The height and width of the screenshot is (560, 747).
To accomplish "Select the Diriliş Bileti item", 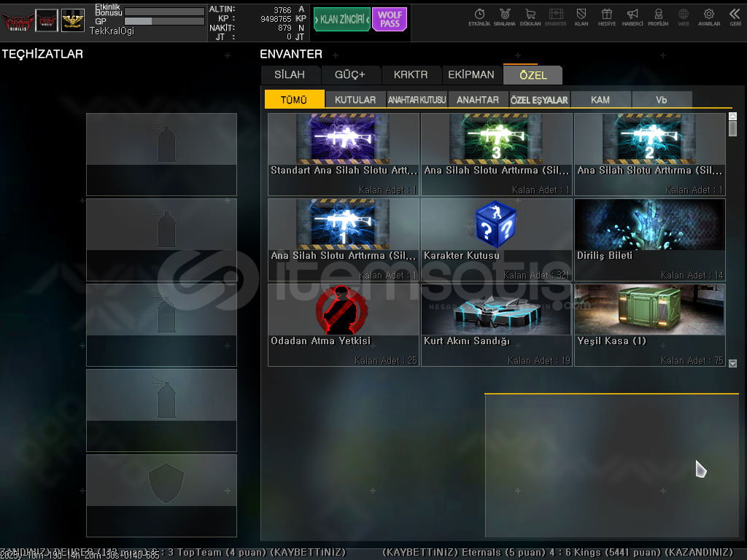I will [x=650, y=239].
